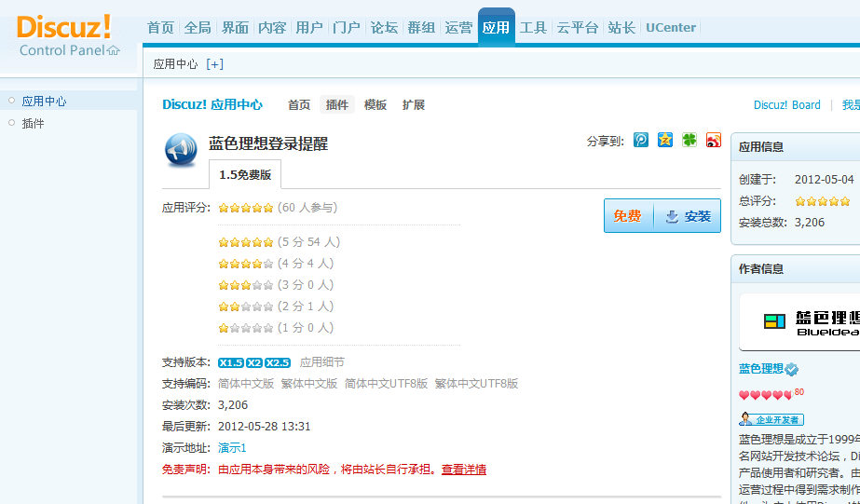860x504 pixels.
Task: Click the 2012-05-28 13:31 update time
Action: coord(265,427)
